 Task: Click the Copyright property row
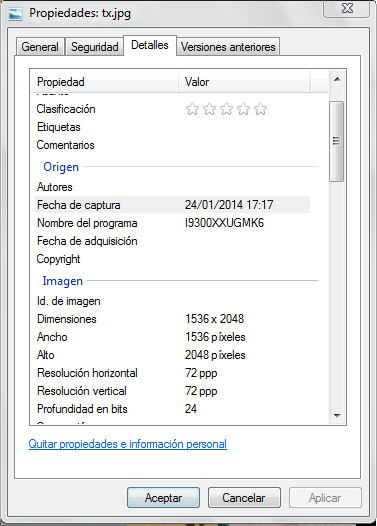(173, 259)
